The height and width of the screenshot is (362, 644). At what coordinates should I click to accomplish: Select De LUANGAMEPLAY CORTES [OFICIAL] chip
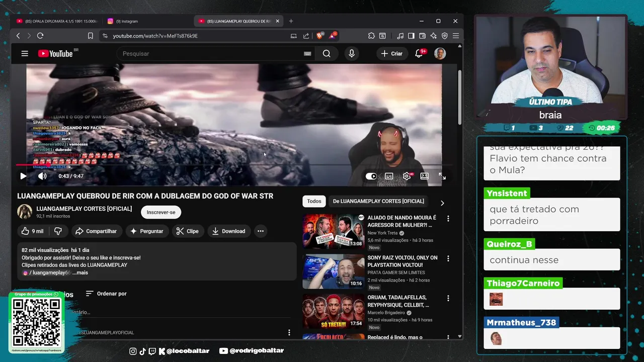pos(378,201)
